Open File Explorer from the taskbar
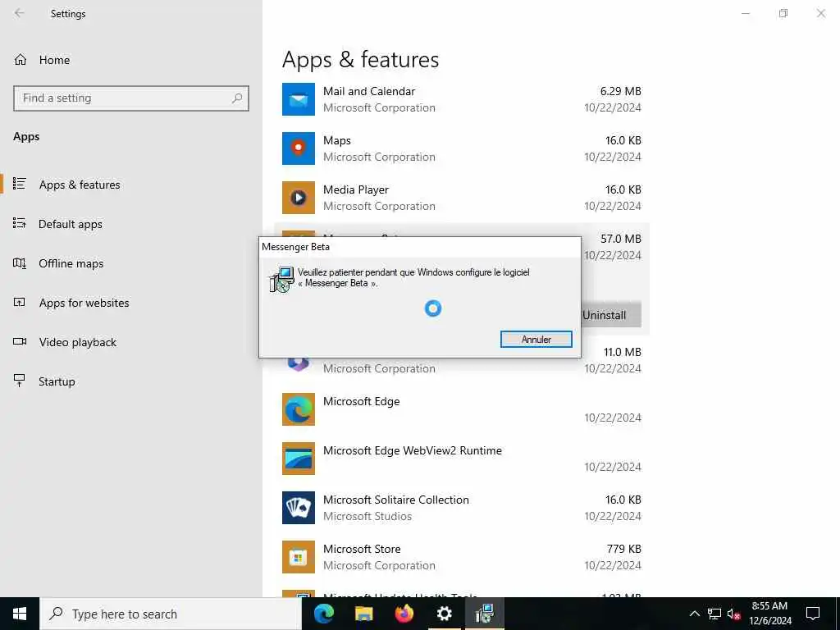840x630 pixels. [x=363, y=614]
